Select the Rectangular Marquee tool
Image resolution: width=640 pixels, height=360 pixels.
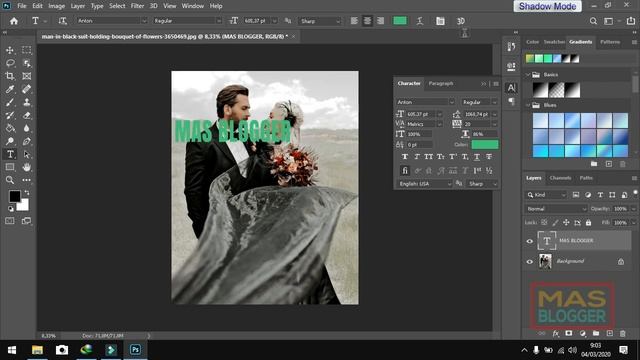click(27, 50)
